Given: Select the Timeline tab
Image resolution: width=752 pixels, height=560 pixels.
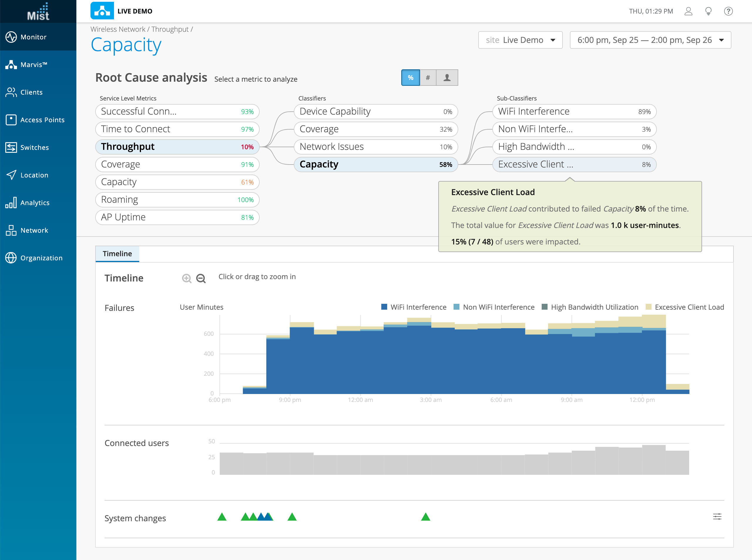Looking at the screenshot, I should 117,254.
